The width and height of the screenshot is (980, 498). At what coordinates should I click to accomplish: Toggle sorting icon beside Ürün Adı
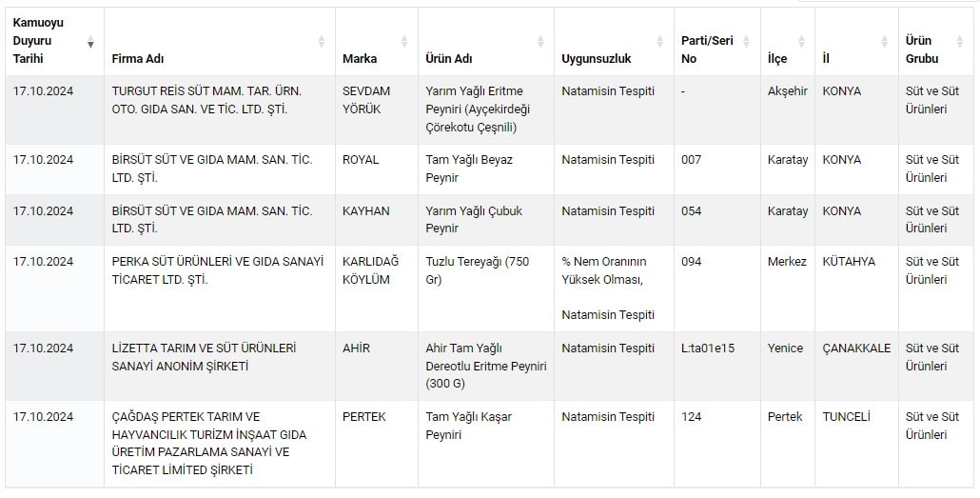540,42
